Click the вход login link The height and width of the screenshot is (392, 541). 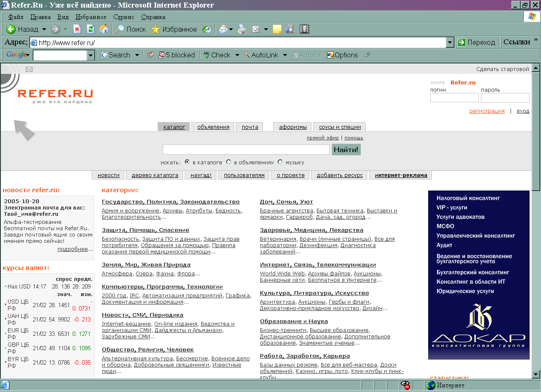(x=523, y=111)
